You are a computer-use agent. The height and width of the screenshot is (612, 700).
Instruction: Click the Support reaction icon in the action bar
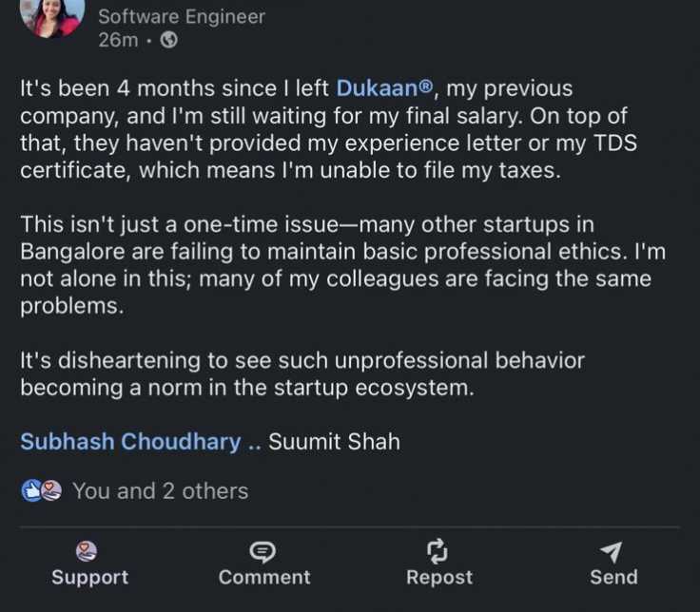click(x=88, y=551)
